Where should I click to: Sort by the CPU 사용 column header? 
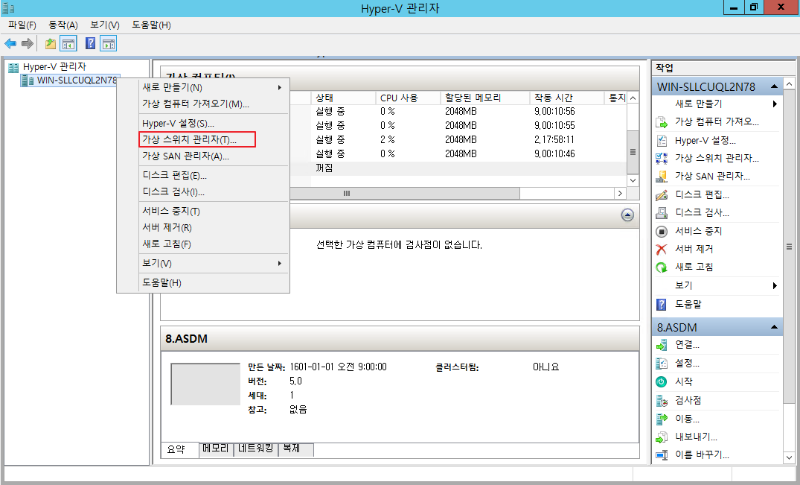(407, 98)
